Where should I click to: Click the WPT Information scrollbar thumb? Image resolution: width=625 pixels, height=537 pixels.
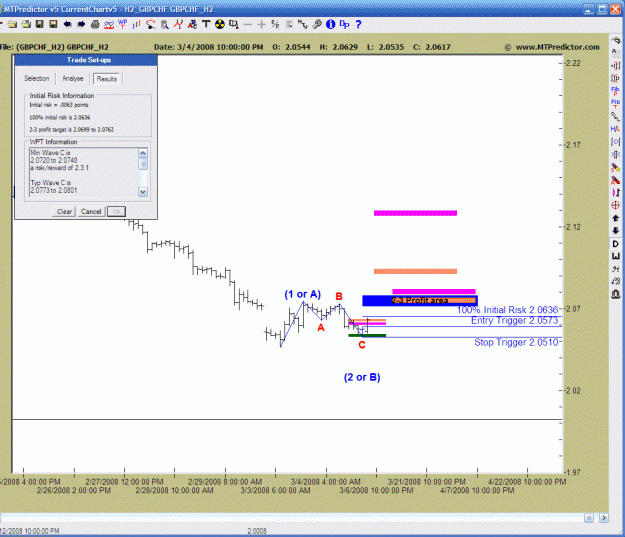[143, 164]
